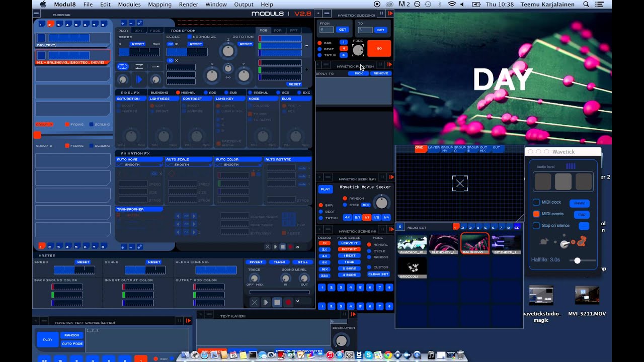Start the Text Change module play icon

pyautogui.click(x=188, y=320)
